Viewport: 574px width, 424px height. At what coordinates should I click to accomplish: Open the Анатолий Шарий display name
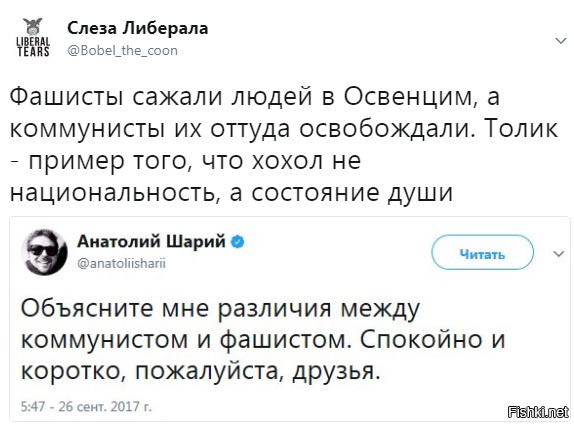pyautogui.click(x=152, y=242)
